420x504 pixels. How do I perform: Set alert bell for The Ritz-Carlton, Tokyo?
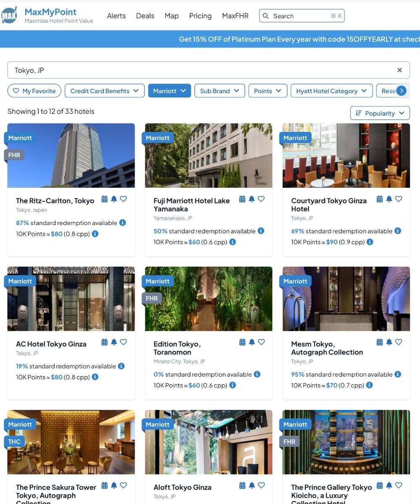tap(114, 199)
